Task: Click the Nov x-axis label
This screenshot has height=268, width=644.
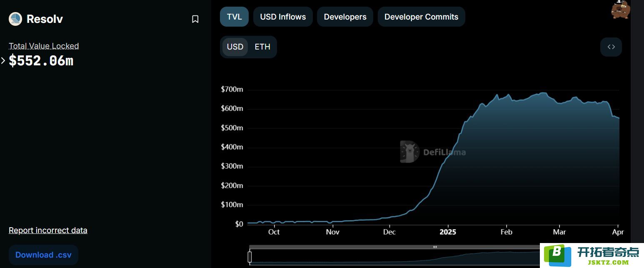Action: coord(332,232)
